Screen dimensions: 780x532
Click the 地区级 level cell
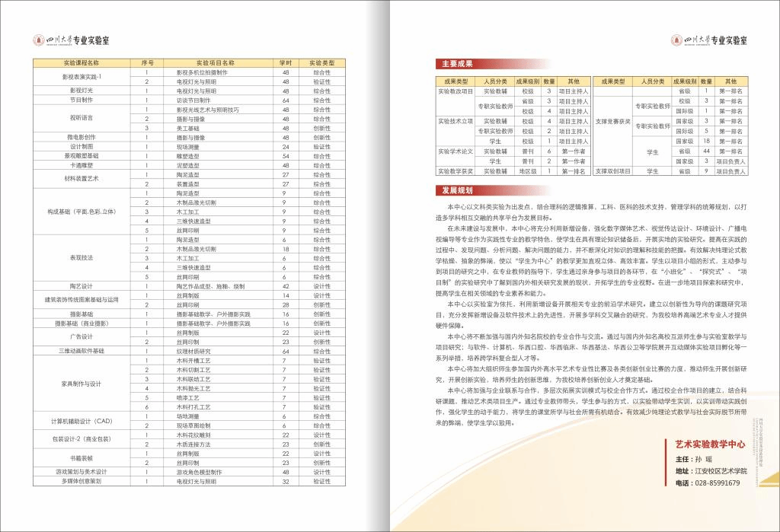528,171
